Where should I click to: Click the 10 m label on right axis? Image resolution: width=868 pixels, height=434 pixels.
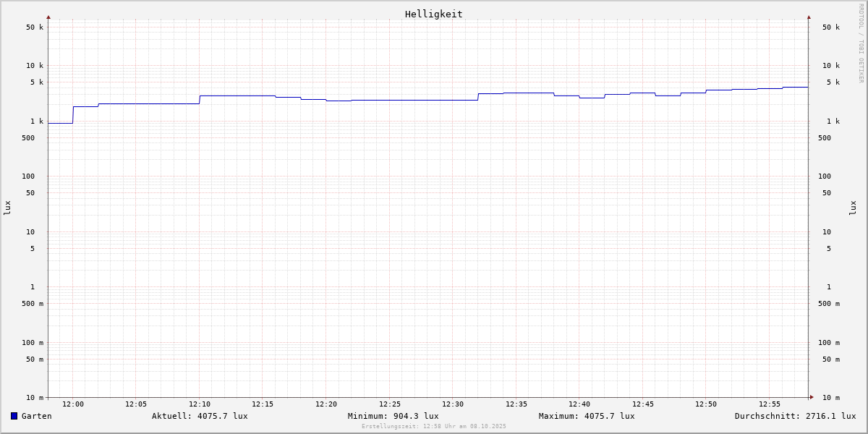831,398
